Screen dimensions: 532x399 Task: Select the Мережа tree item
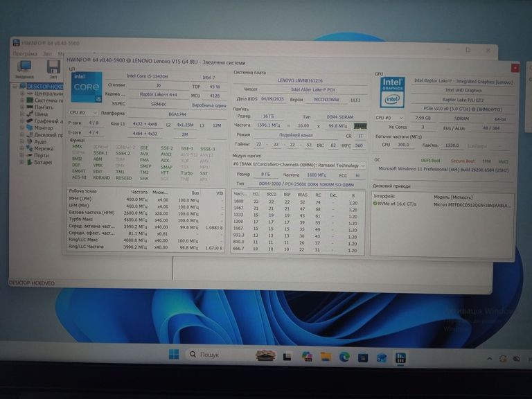tap(44, 149)
